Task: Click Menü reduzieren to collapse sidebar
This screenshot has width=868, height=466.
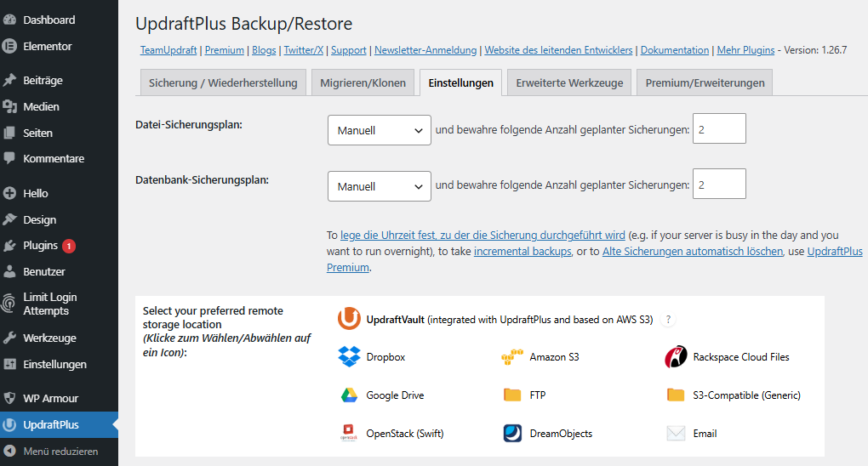Action: 59,451
